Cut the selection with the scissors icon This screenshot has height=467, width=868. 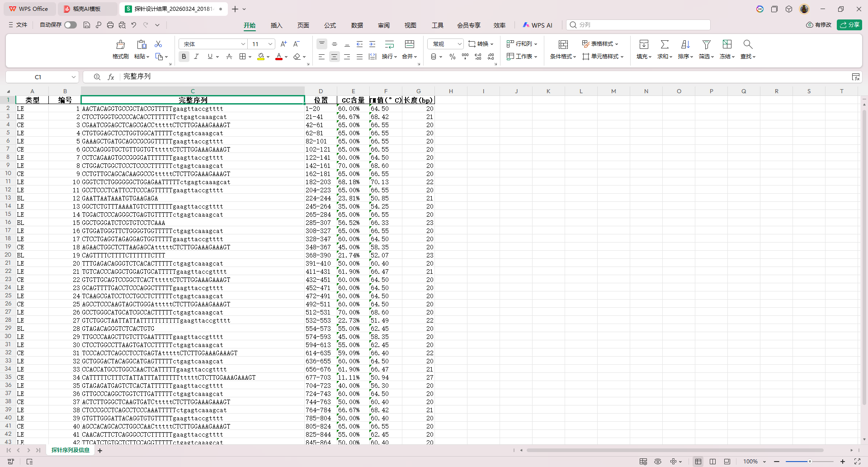click(158, 44)
